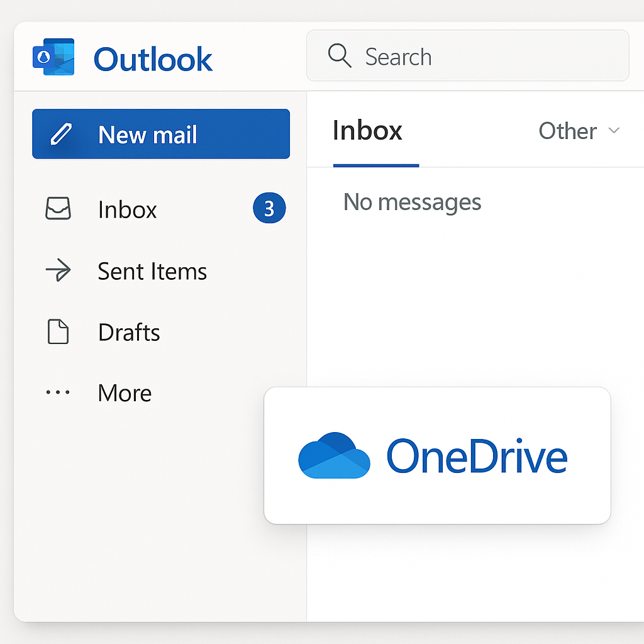
Task: Click the No messages text
Action: (x=413, y=203)
